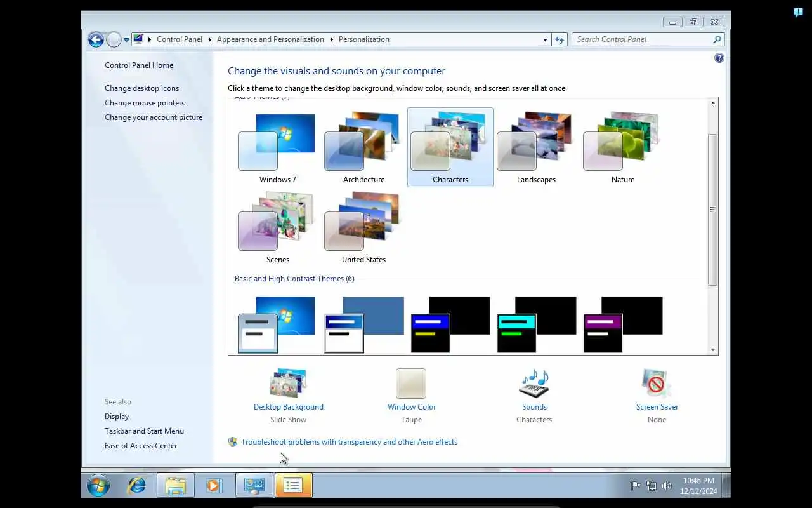The width and height of the screenshot is (812, 508).
Task: Select the Scenes theme
Action: coord(277,228)
